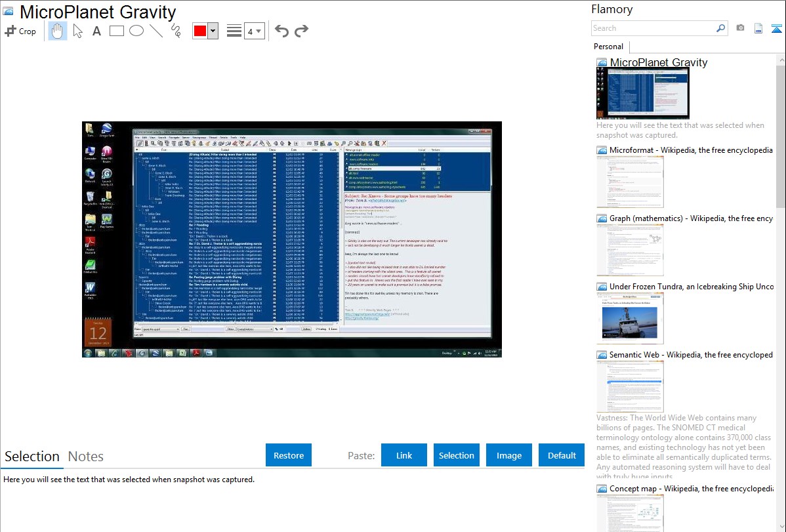Click the red color swatch
Viewport: 786px width, 532px height.
(200, 31)
